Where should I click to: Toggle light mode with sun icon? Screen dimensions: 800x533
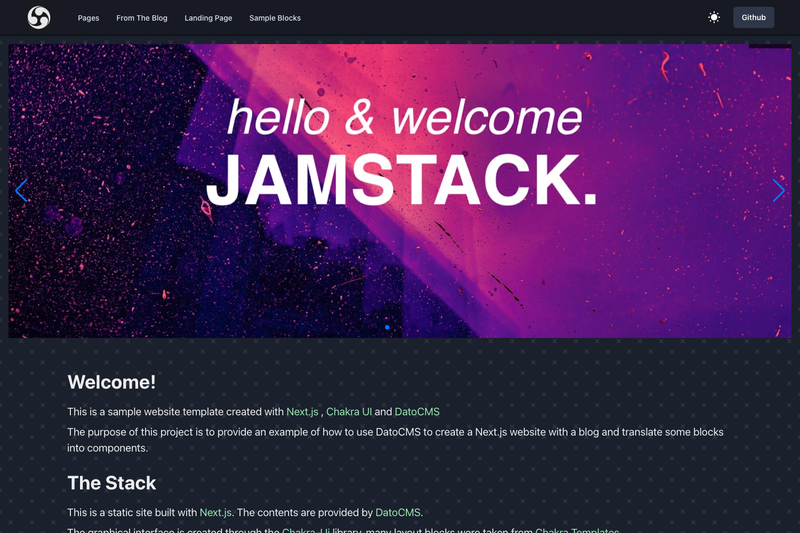(x=714, y=17)
